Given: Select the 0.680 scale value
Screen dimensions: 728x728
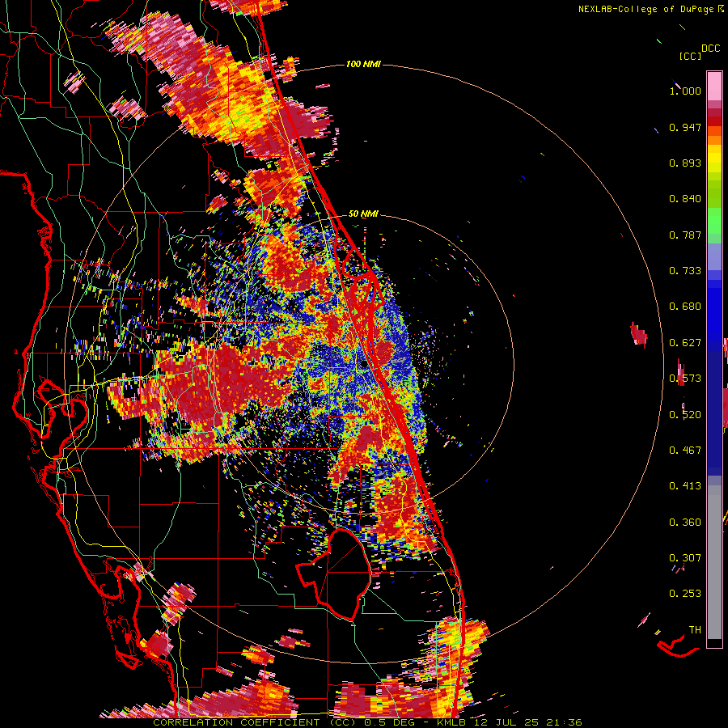Looking at the screenshot, I should (x=685, y=307).
